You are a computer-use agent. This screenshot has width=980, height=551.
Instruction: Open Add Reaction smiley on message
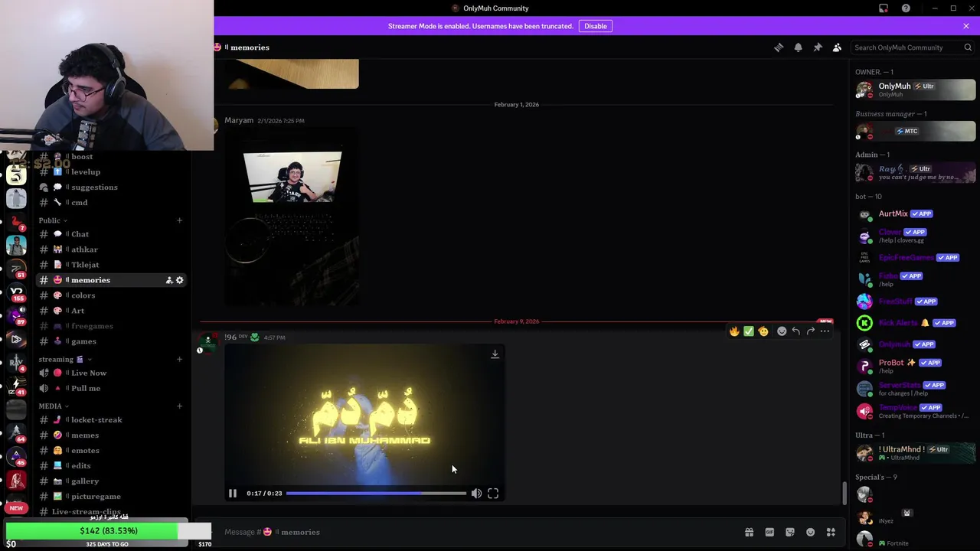click(782, 331)
